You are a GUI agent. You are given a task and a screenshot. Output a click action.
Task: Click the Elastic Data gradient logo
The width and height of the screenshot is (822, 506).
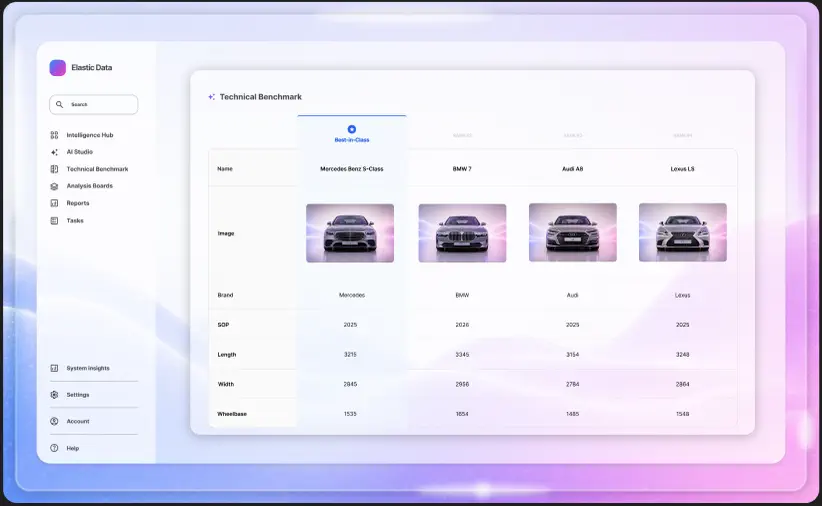pyautogui.click(x=58, y=68)
